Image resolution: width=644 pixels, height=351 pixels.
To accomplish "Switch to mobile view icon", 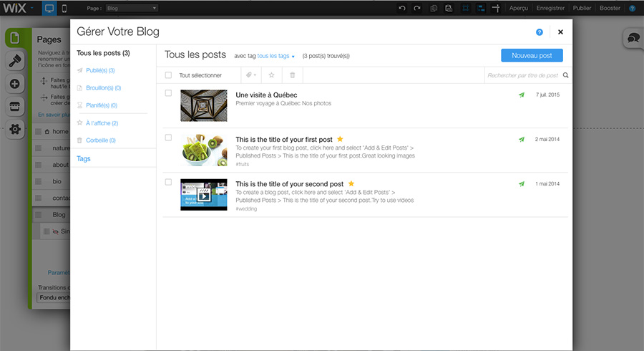I will coord(64,8).
